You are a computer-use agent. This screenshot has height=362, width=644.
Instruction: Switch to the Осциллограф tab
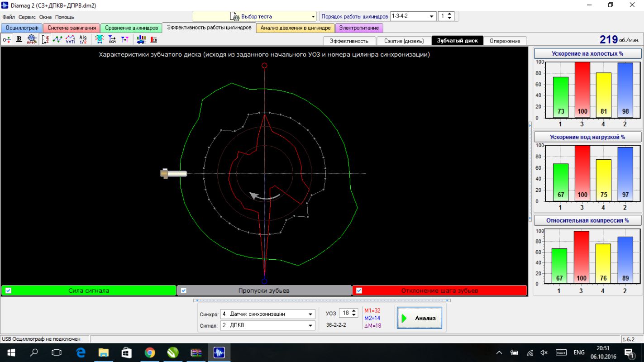click(x=22, y=28)
